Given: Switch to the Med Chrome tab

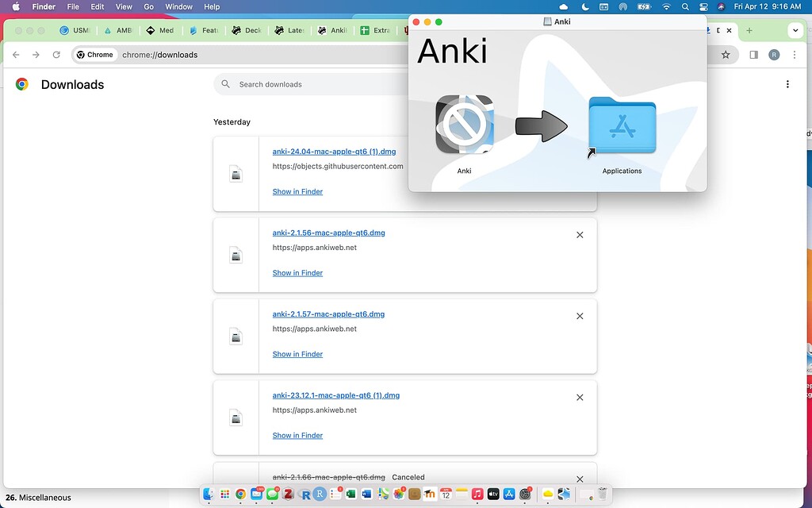Looking at the screenshot, I should 160,31.
